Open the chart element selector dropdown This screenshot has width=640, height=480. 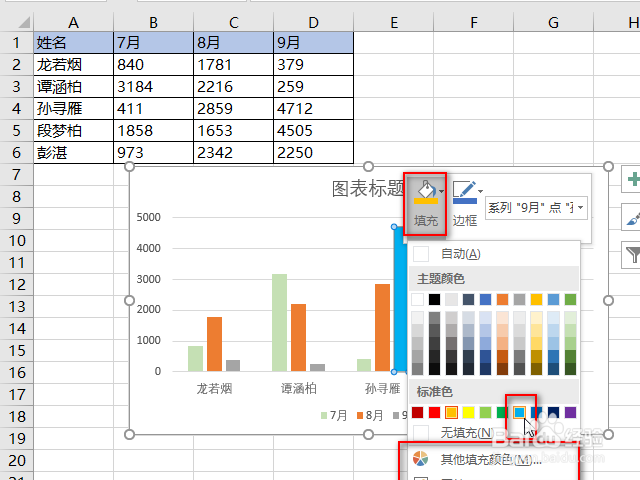[x=580, y=208]
